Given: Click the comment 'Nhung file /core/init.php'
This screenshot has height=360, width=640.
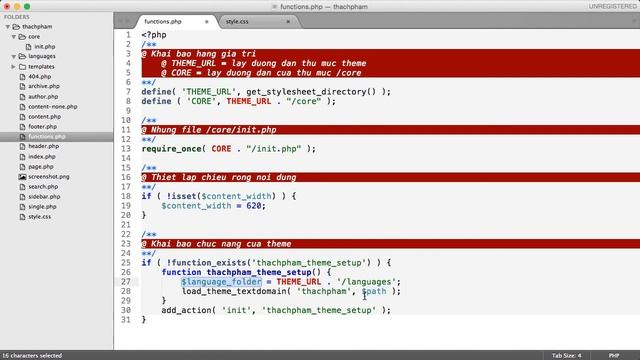Looking at the screenshot, I should tap(213, 130).
